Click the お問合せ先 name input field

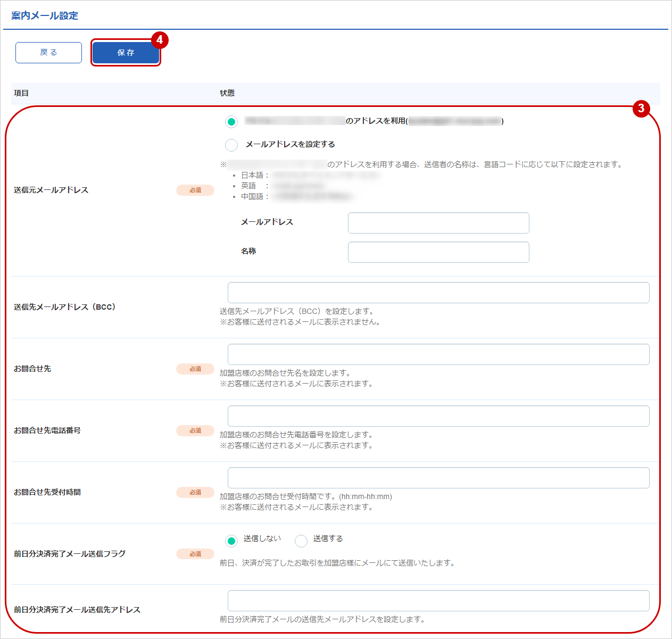(438, 354)
